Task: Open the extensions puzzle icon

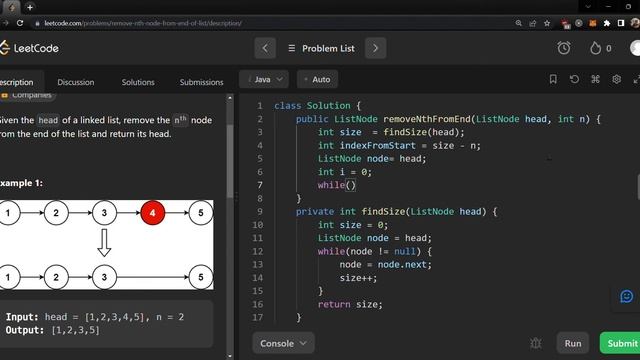Action: tap(607, 23)
